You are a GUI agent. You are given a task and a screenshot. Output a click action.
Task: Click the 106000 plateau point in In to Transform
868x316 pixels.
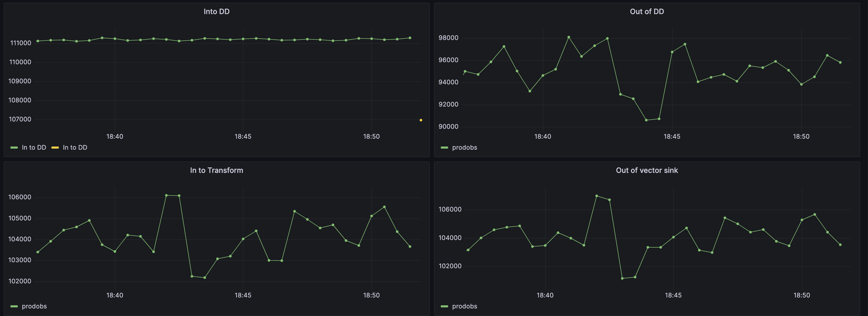166,195
